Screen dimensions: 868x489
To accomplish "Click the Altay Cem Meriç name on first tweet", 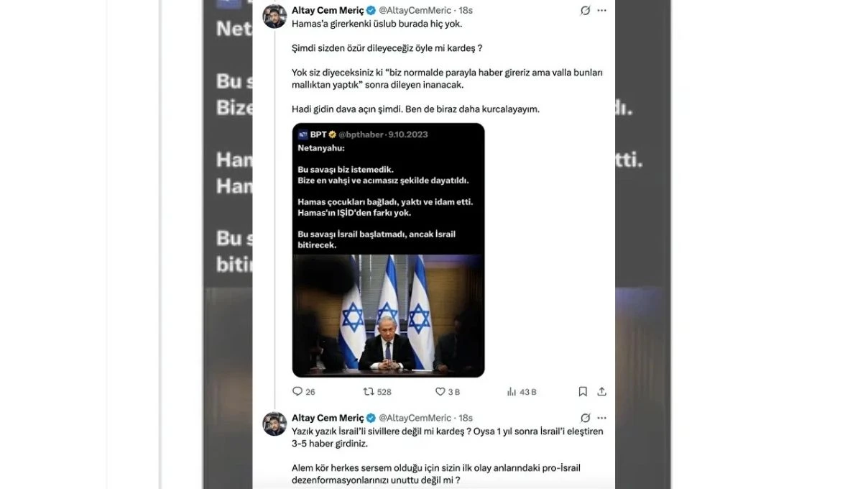I will 328,11.
